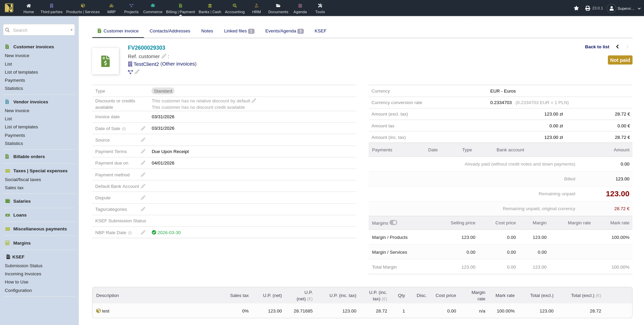
Task: Expand the Search dropdown arrow
Action: [x=71, y=30]
